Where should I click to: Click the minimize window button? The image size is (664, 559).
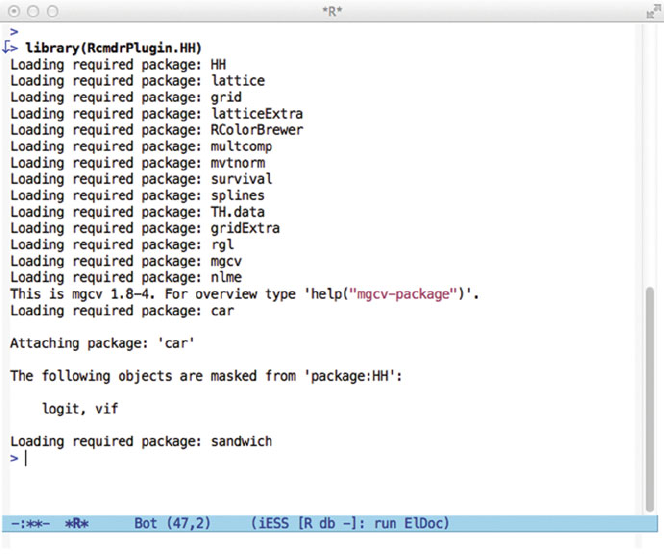33,11
